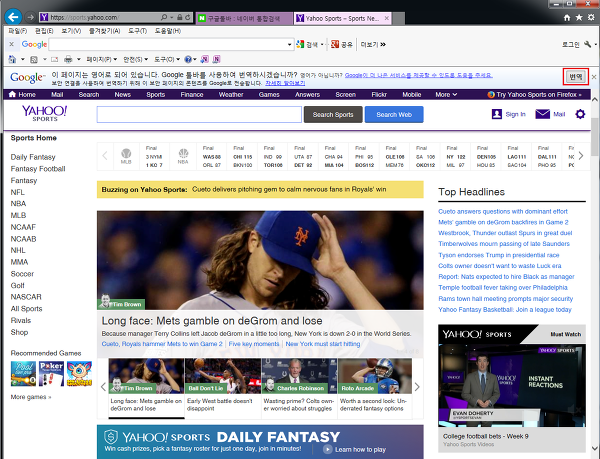Click the Search Sports button

point(333,114)
